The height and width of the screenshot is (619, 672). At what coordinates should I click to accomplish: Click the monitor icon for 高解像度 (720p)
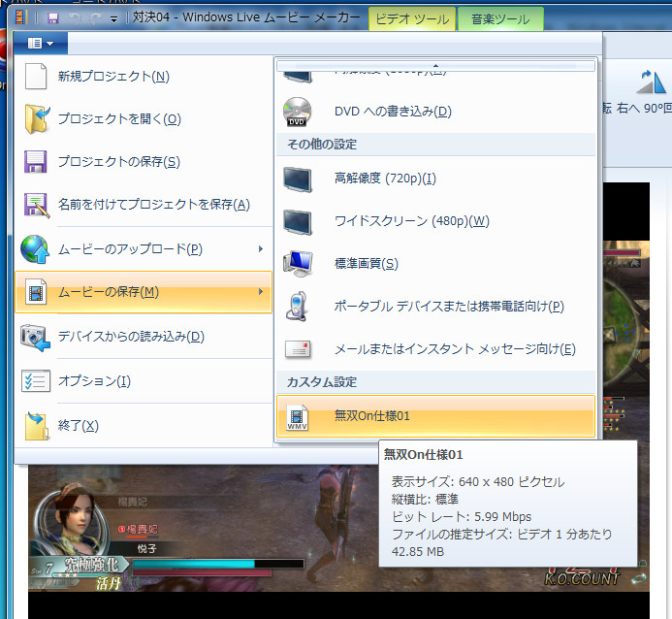click(x=298, y=179)
